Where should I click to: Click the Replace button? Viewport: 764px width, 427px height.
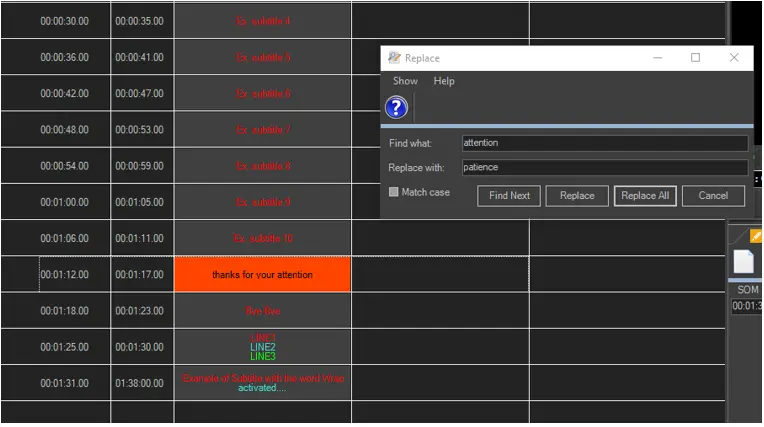point(577,195)
